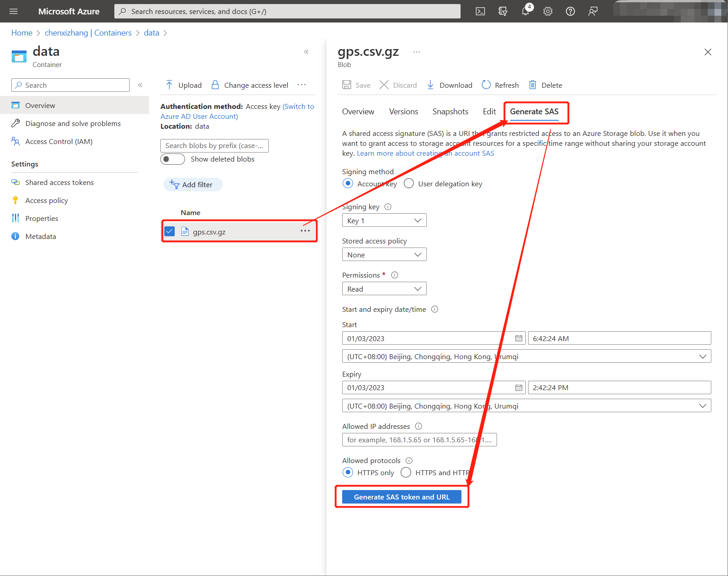Image resolution: width=728 pixels, height=576 pixels.
Task: Click the global search resources box
Action: point(287,11)
